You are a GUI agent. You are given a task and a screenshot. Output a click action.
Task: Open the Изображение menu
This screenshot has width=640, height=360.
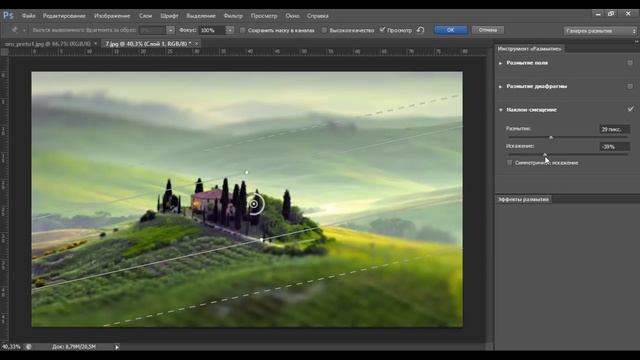click(x=112, y=16)
